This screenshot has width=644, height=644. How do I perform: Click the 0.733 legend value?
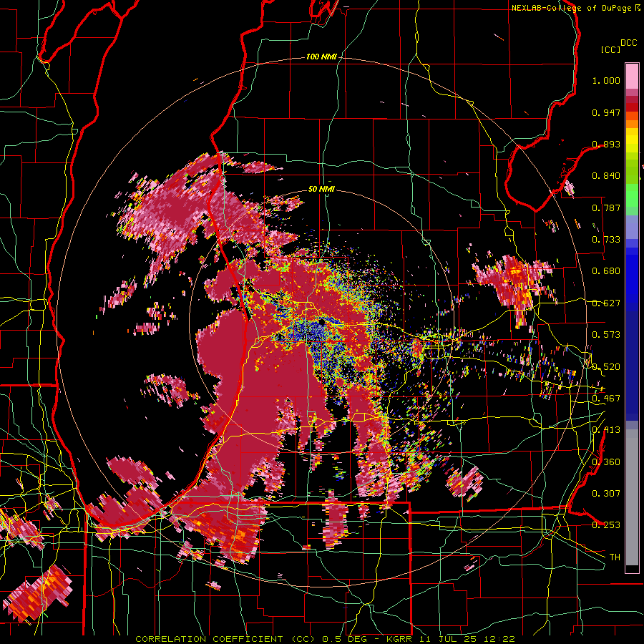(606, 240)
